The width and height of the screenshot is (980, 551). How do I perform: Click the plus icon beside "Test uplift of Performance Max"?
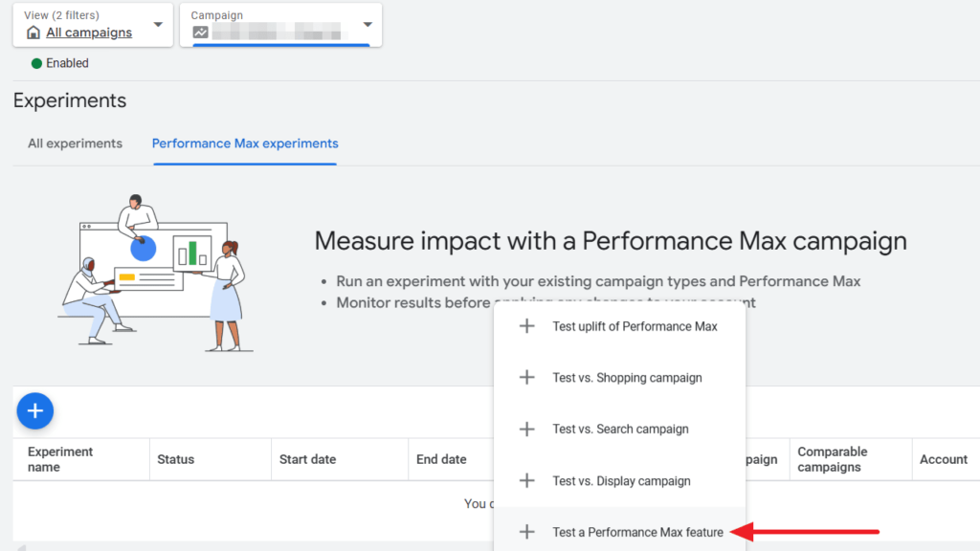coord(525,325)
